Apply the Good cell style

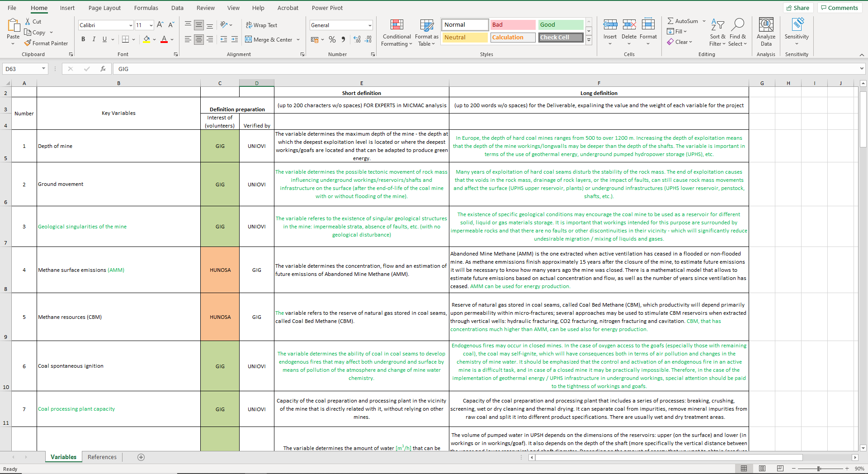[561, 25]
